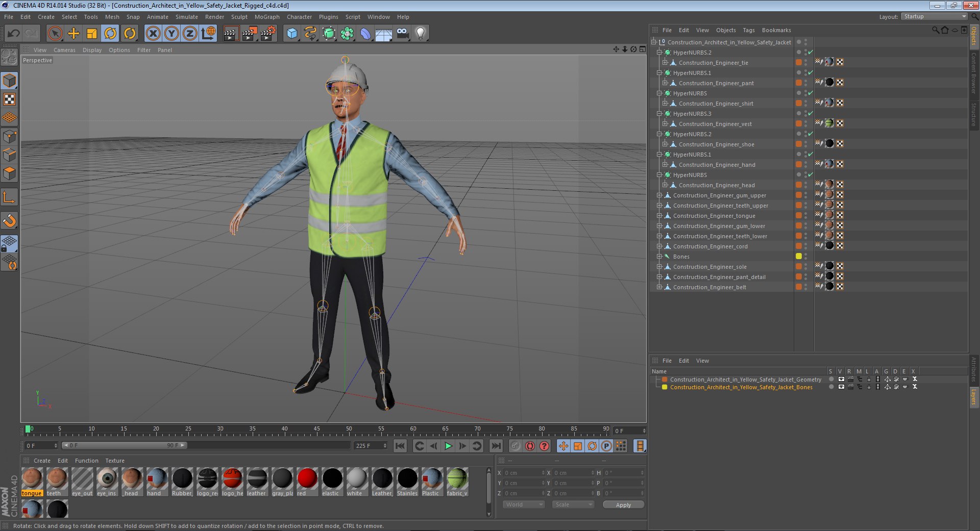This screenshot has height=531, width=980.
Task: Click Render Active View icon
Action: (x=231, y=34)
